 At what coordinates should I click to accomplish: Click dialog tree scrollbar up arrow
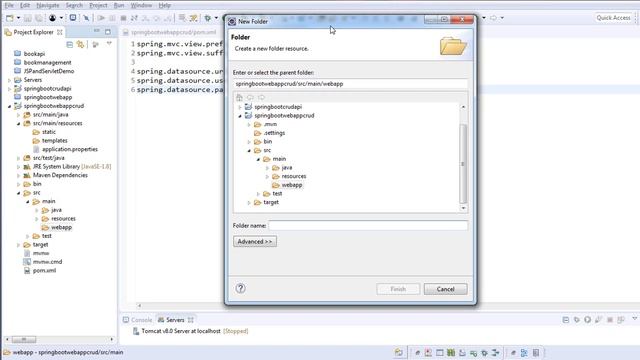pos(463,107)
